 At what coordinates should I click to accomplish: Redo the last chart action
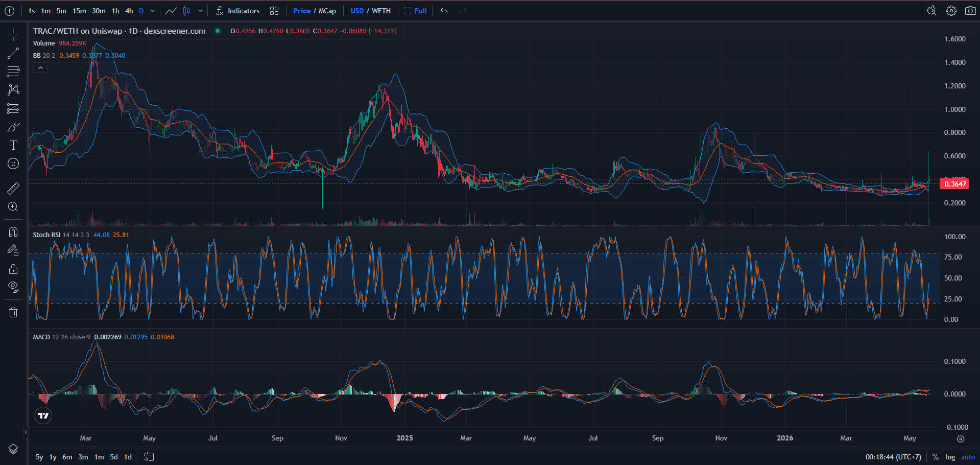[463, 11]
